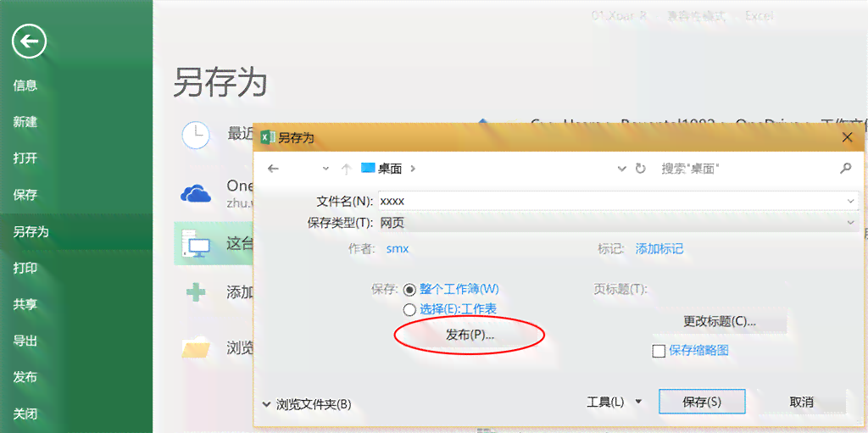Image resolution: width=868 pixels, height=433 pixels.
Task: Open address bar history dropdown
Action: [x=622, y=169]
